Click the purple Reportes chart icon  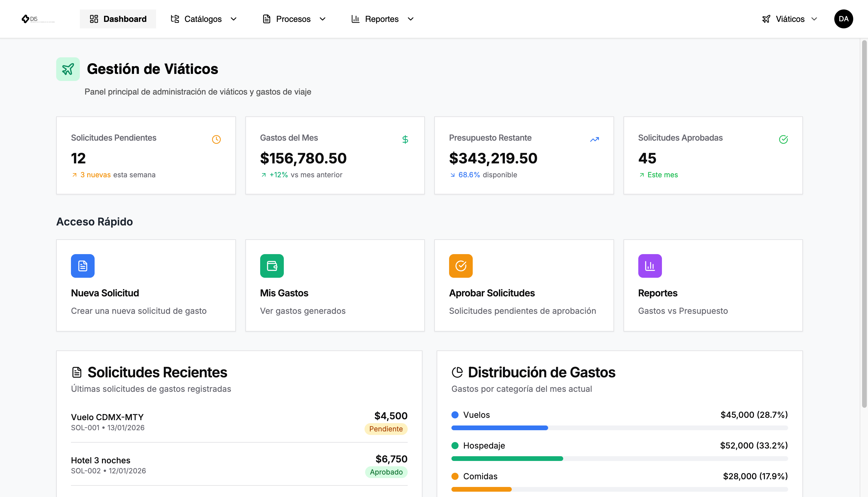point(650,266)
